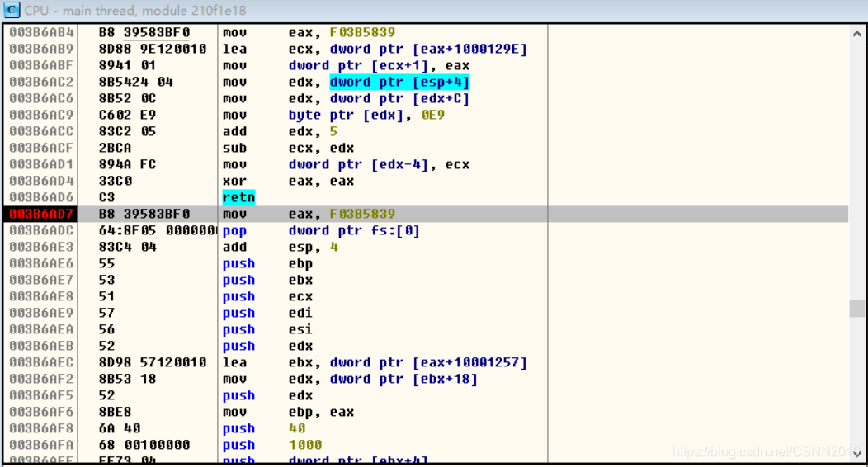868x467 pixels.
Task: Select address 003B6AD4 row
Action: [x=425, y=182]
